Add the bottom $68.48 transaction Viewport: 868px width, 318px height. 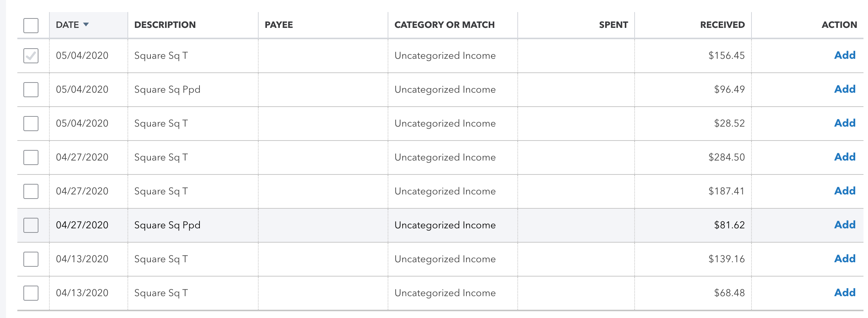tap(845, 292)
